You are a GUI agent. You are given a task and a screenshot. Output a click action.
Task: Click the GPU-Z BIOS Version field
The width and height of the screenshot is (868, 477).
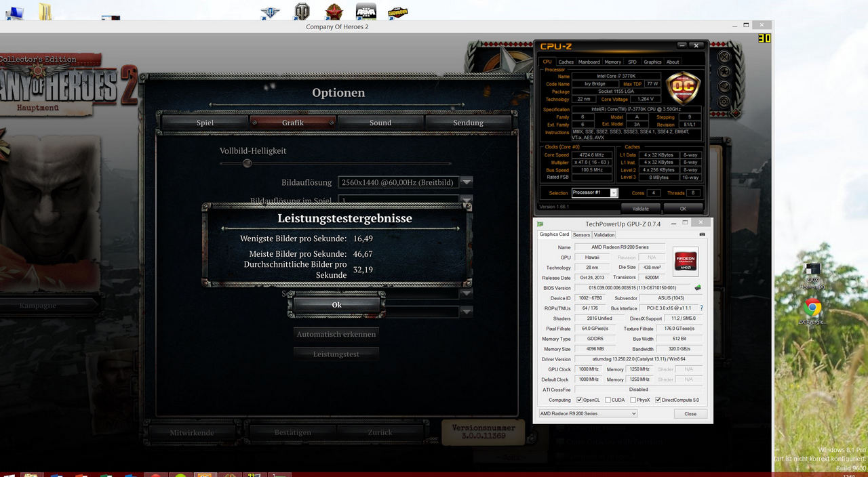click(633, 288)
